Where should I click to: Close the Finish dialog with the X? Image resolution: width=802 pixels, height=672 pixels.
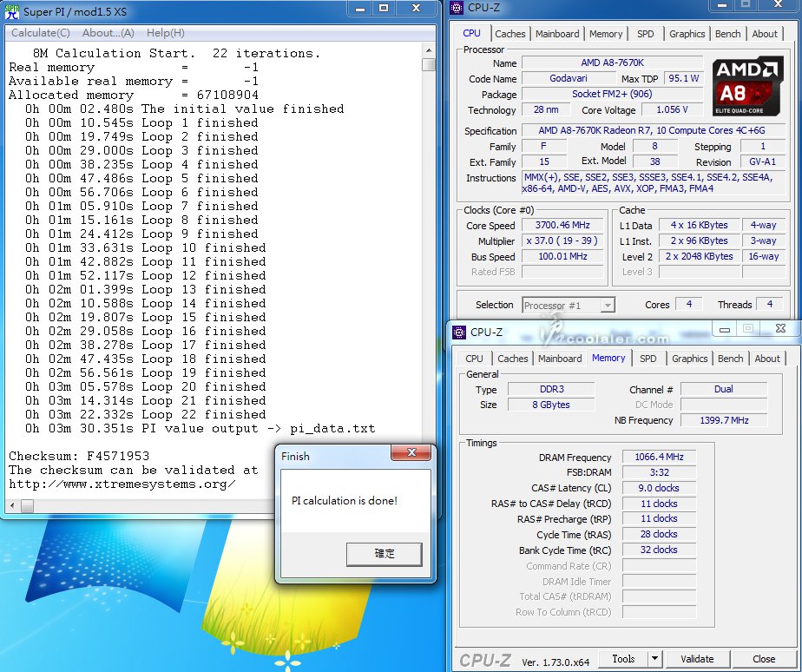[x=411, y=452]
